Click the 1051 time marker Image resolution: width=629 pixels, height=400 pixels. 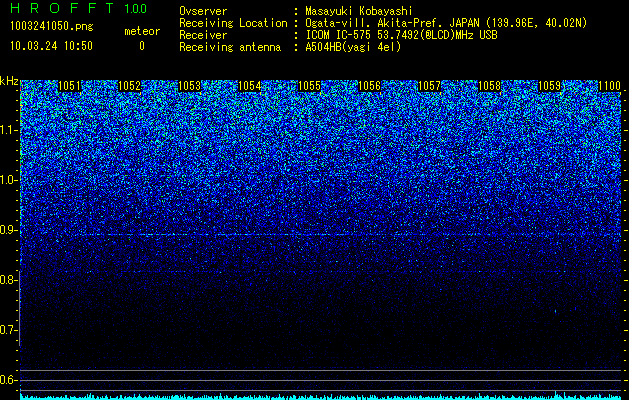pyautogui.click(x=69, y=86)
